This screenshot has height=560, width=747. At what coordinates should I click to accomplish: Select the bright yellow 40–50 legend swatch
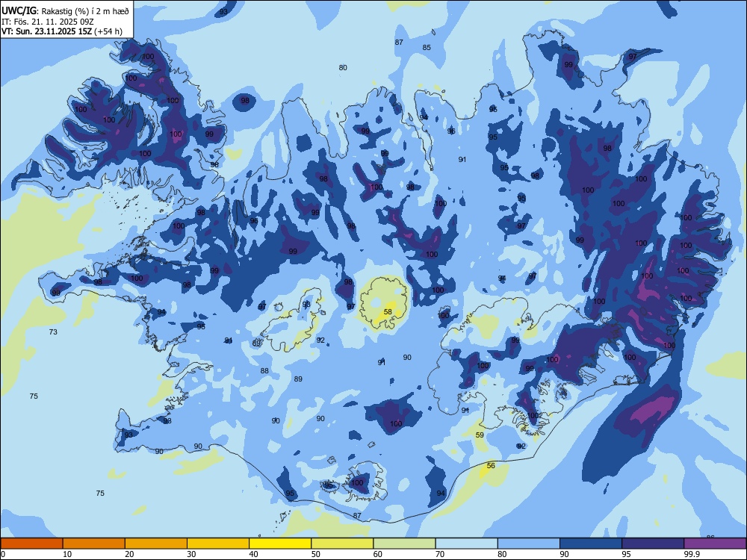pyautogui.click(x=280, y=544)
